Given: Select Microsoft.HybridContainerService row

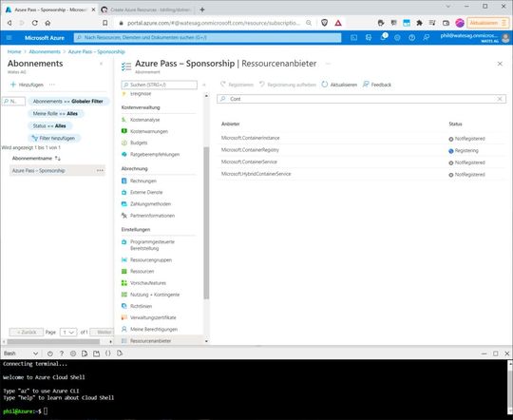Looking at the screenshot, I should 362,174.
